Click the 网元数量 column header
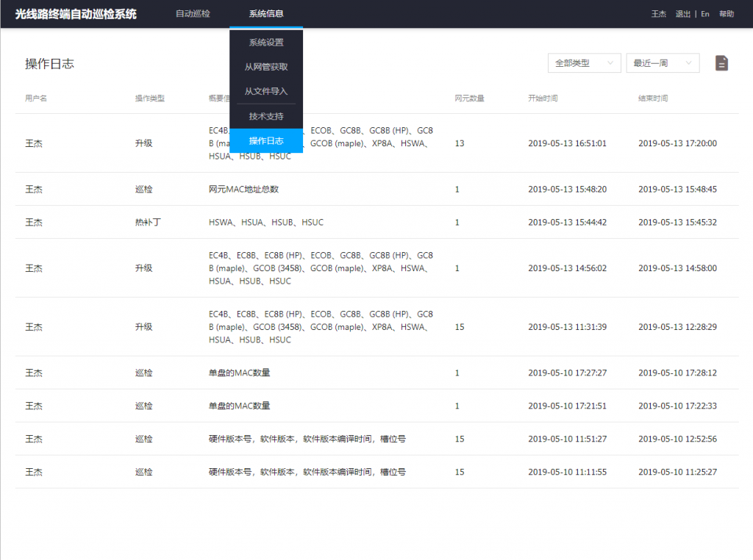 469,98
